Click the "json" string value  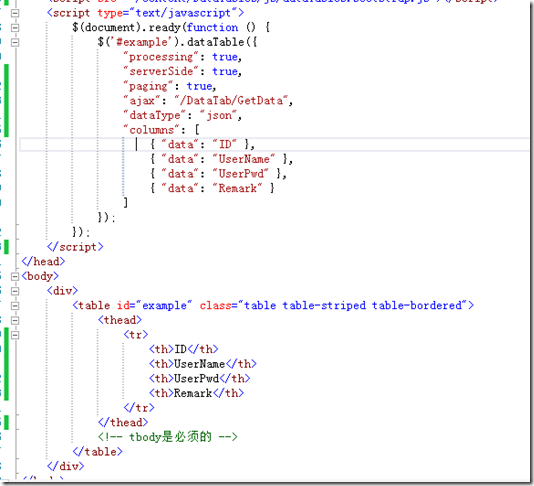218,115
